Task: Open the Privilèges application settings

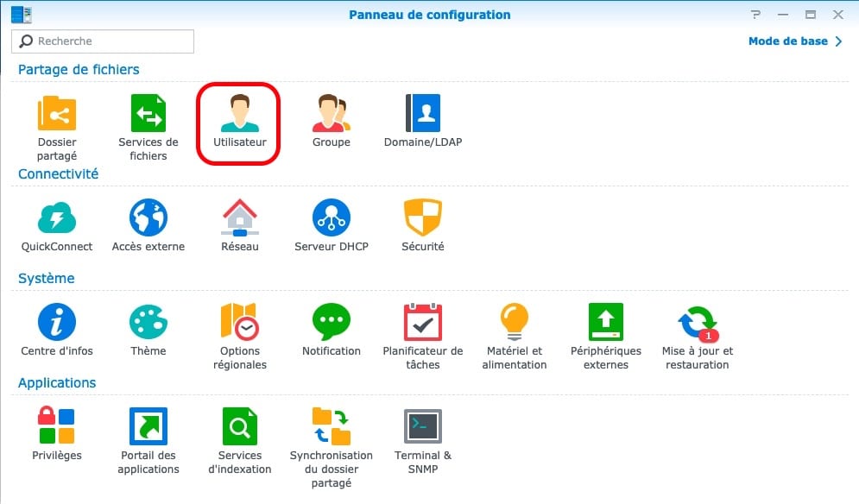Action: click(57, 427)
